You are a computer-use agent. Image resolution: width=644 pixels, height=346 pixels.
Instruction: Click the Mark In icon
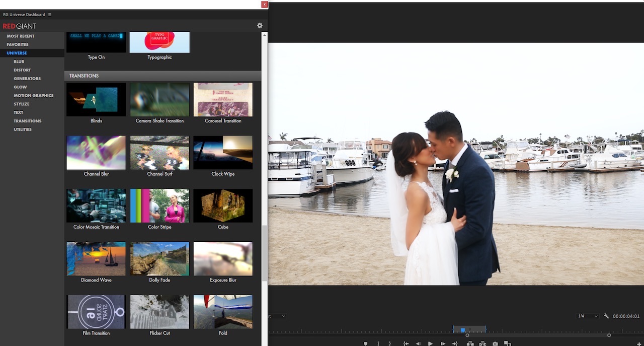[x=378, y=343]
